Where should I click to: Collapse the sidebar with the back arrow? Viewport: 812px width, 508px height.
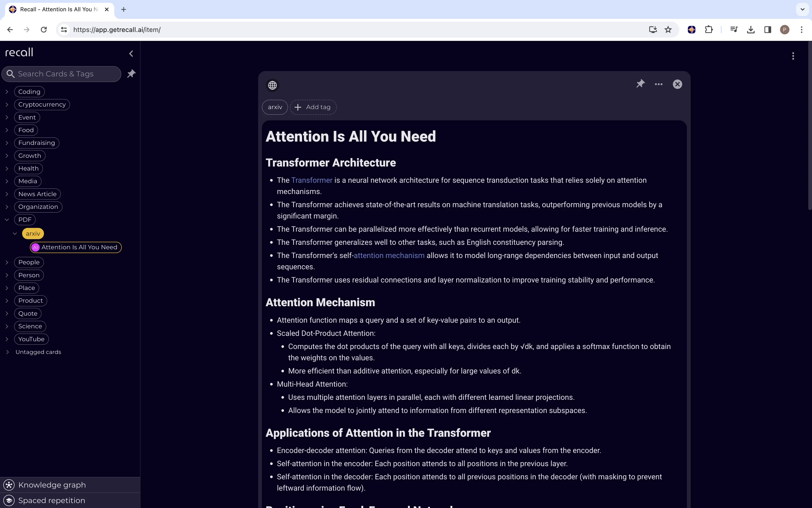pos(131,53)
